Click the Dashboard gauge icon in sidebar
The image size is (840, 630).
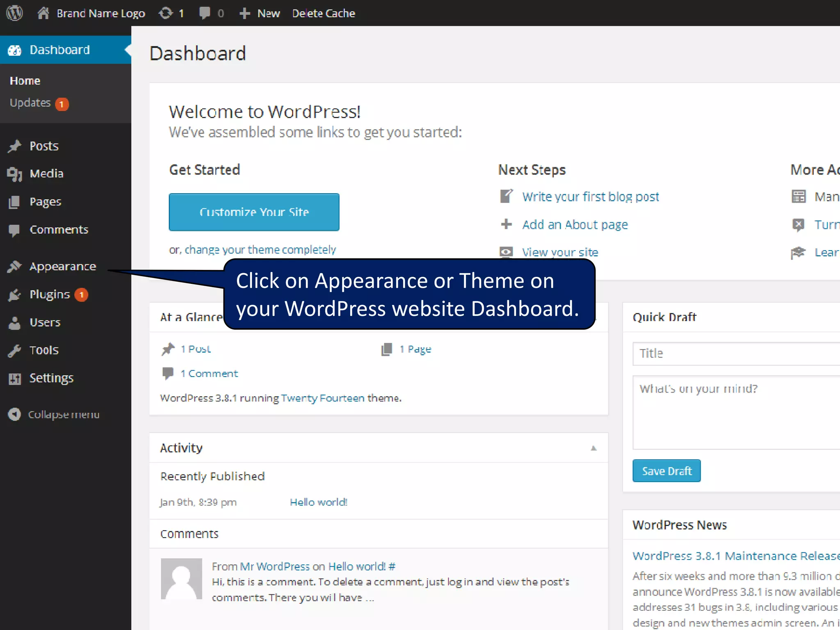click(14, 50)
